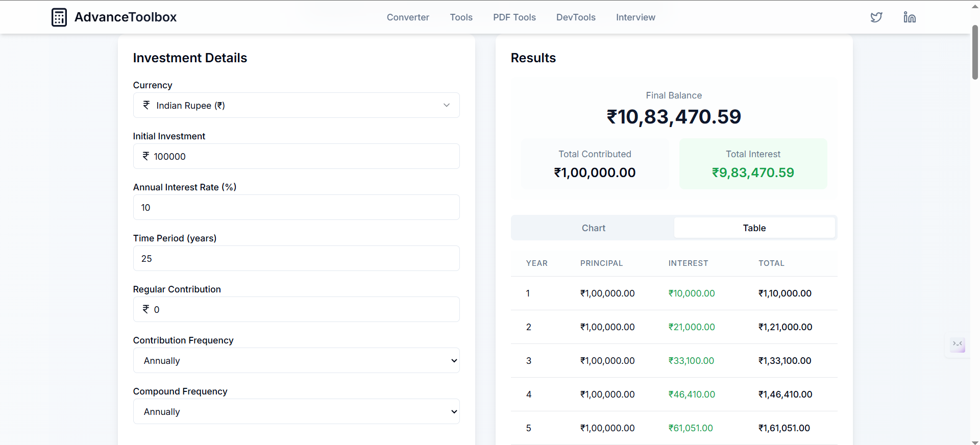The image size is (980, 445).
Task: Click year 2 total ₹1,21,000.00
Action: [x=785, y=327]
